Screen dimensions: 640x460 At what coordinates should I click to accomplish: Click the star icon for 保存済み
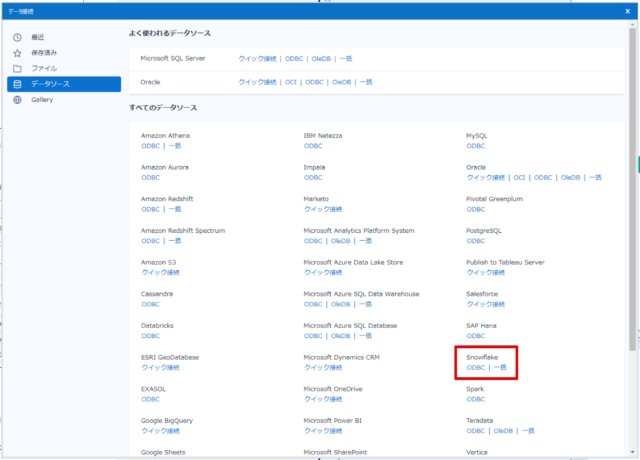tap(17, 53)
